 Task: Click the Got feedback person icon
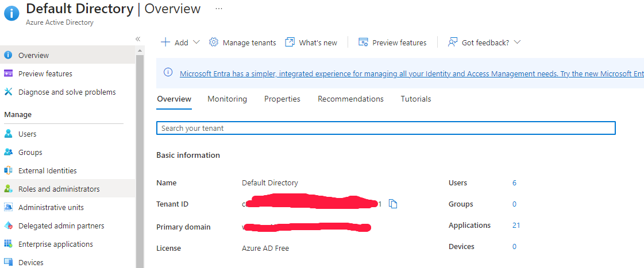click(x=453, y=42)
